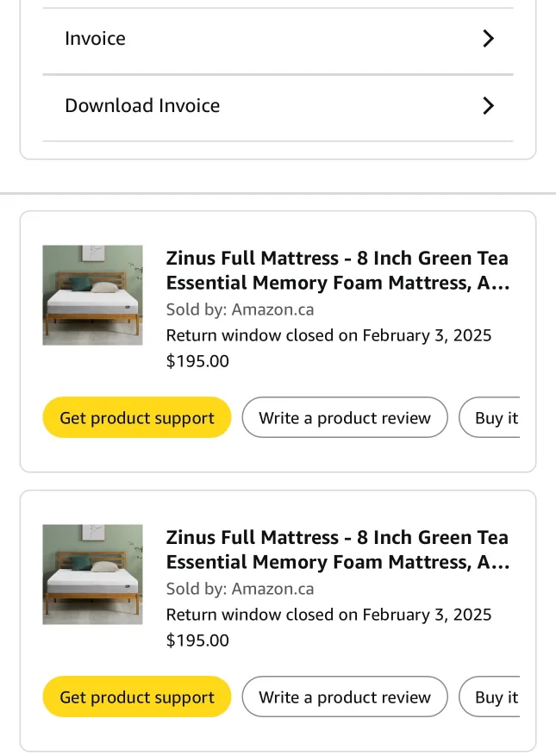Click Get product support on the second order
The width and height of the screenshot is (556, 756).
coord(136,697)
